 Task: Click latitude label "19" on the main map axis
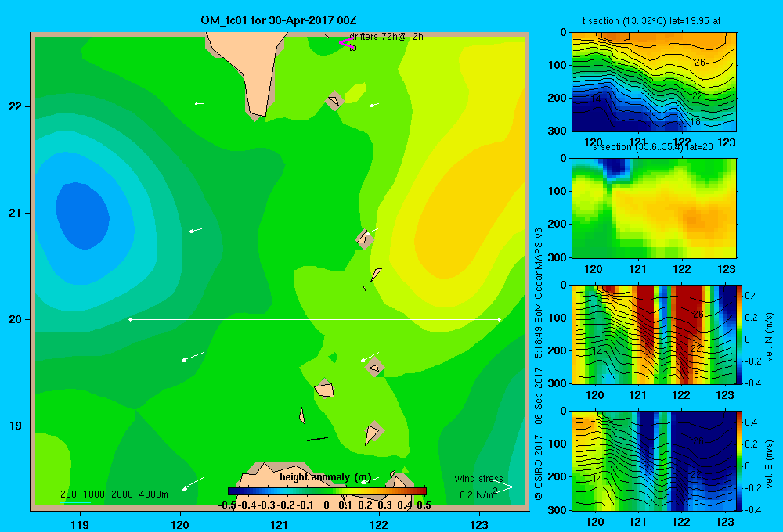pos(15,426)
